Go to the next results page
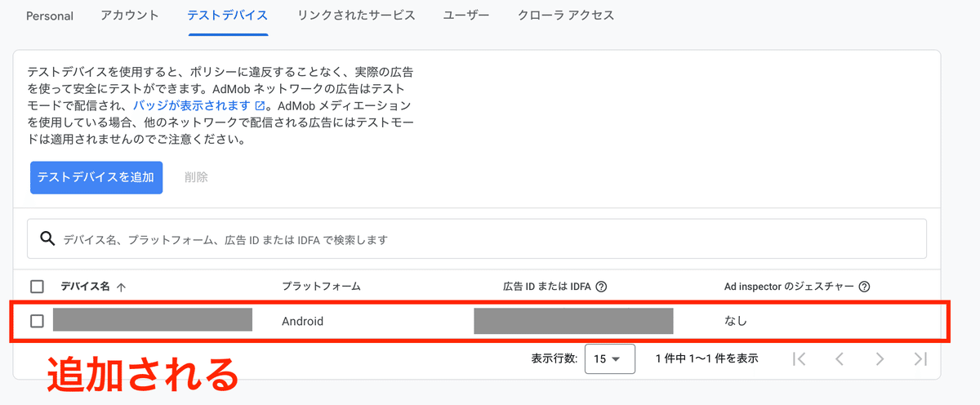This screenshot has height=405, width=980. click(880, 358)
